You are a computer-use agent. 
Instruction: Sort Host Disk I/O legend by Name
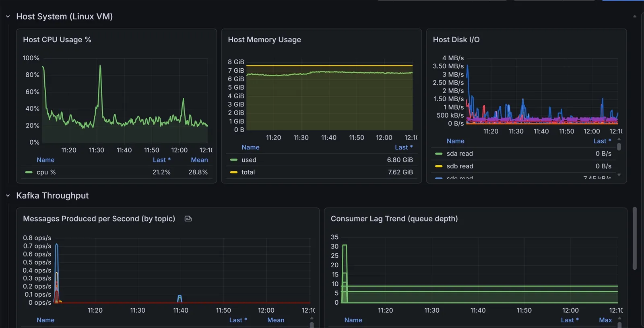pyautogui.click(x=455, y=141)
